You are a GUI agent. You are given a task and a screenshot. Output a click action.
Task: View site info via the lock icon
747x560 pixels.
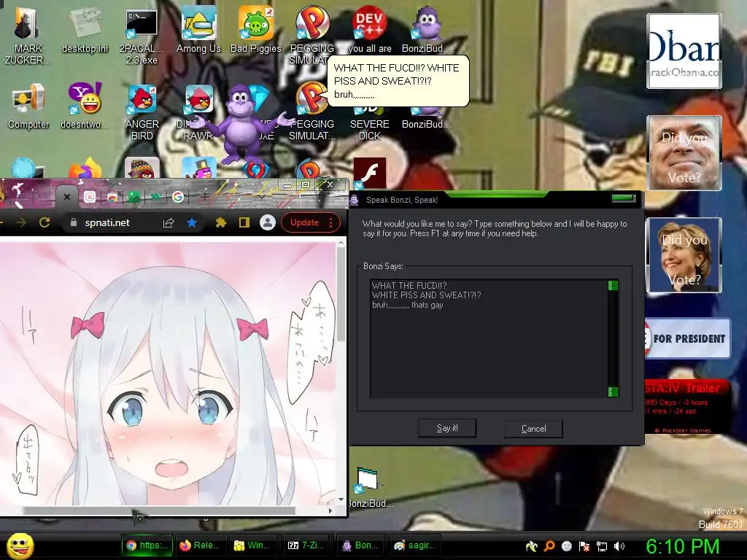pyautogui.click(x=74, y=222)
